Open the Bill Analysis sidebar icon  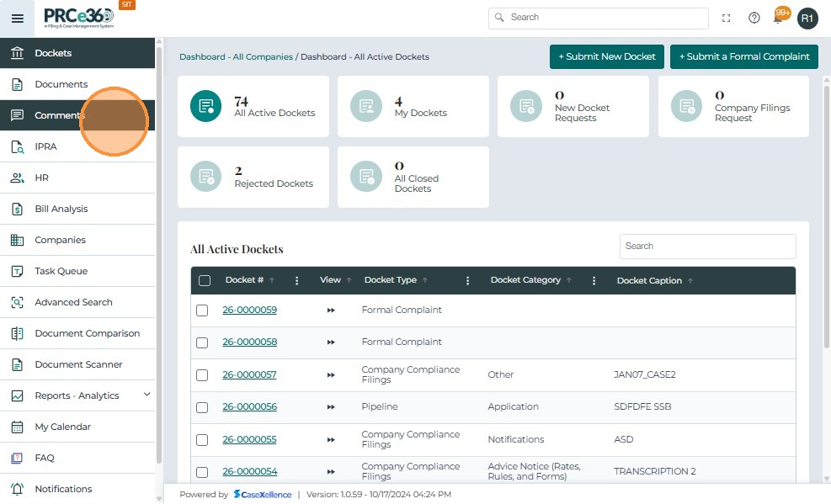pyautogui.click(x=17, y=209)
